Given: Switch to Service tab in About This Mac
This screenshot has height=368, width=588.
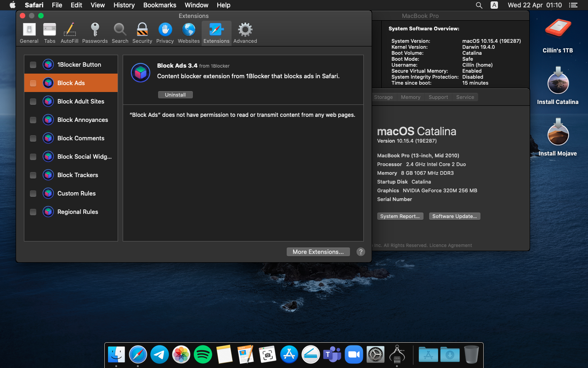Looking at the screenshot, I should (465, 97).
